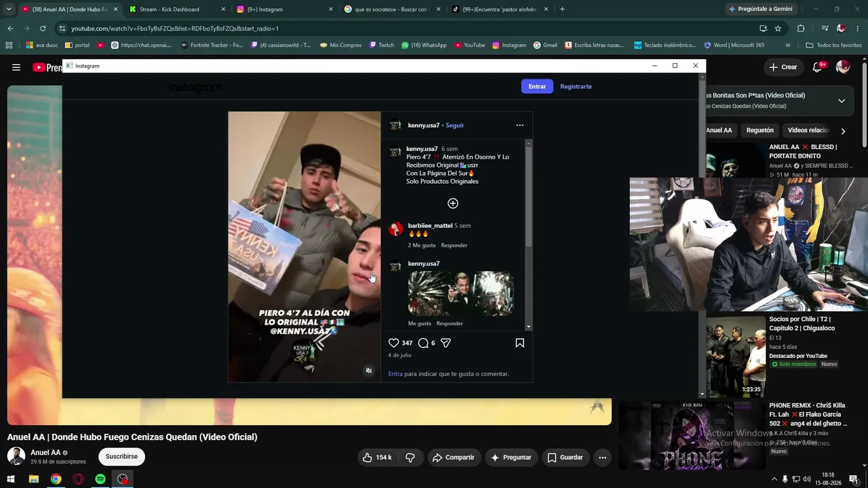Screen dimensions: 868x488
Task: Open the Windows Start menu
Action: click(x=11, y=479)
